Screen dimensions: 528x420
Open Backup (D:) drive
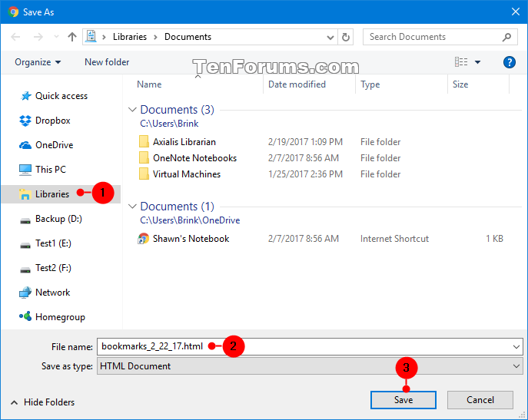[x=58, y=219]
